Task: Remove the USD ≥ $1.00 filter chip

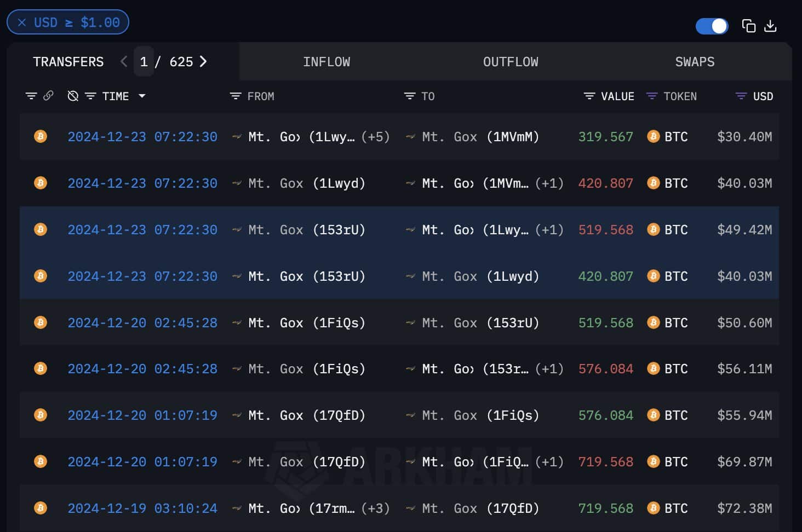Action: [x=22, y=22]
